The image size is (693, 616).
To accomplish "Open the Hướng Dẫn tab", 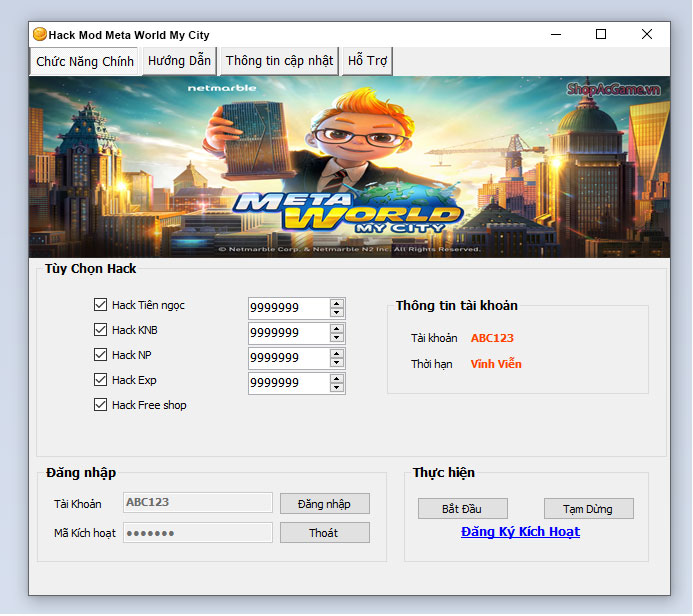I will [x=179, y=61].
